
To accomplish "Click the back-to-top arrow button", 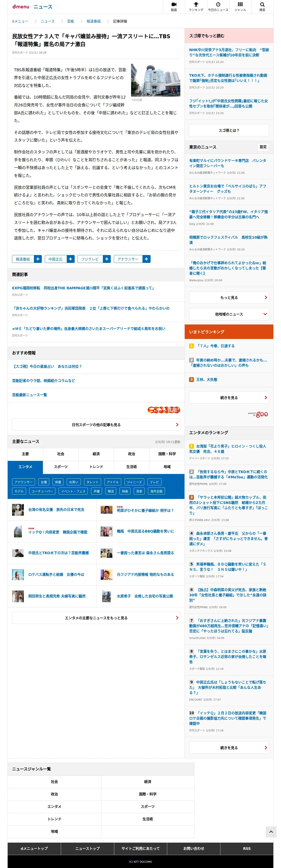I will pyautogui.click(x=271, y=832).
